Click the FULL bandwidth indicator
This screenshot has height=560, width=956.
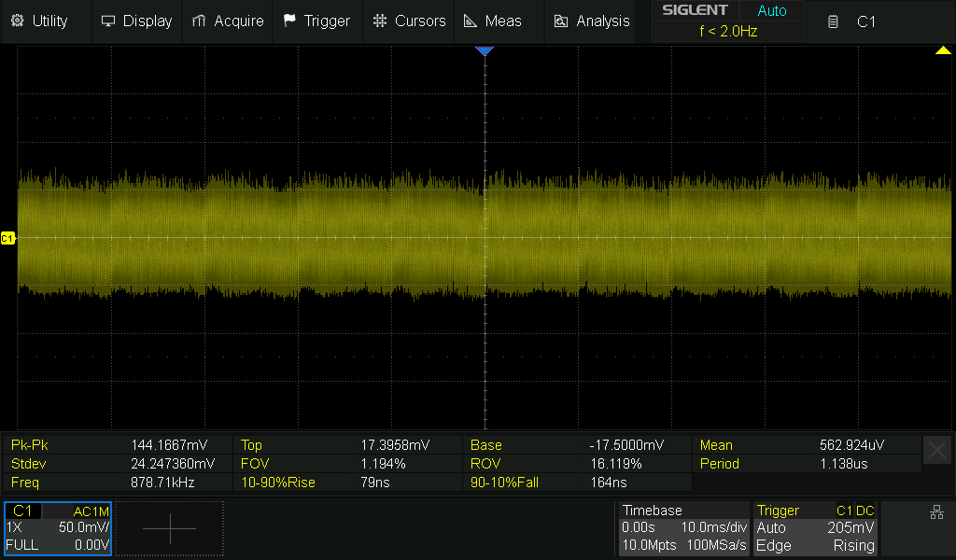point(22,545)
